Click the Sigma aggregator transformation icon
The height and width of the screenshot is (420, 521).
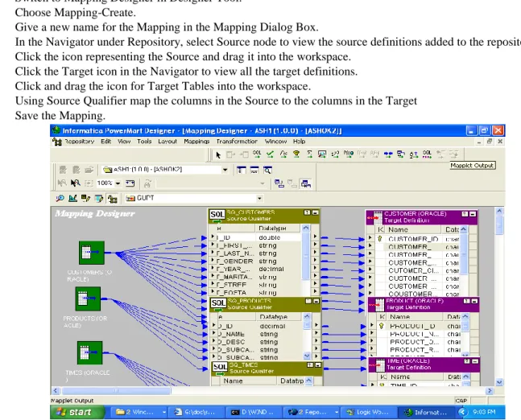point(309,154)
